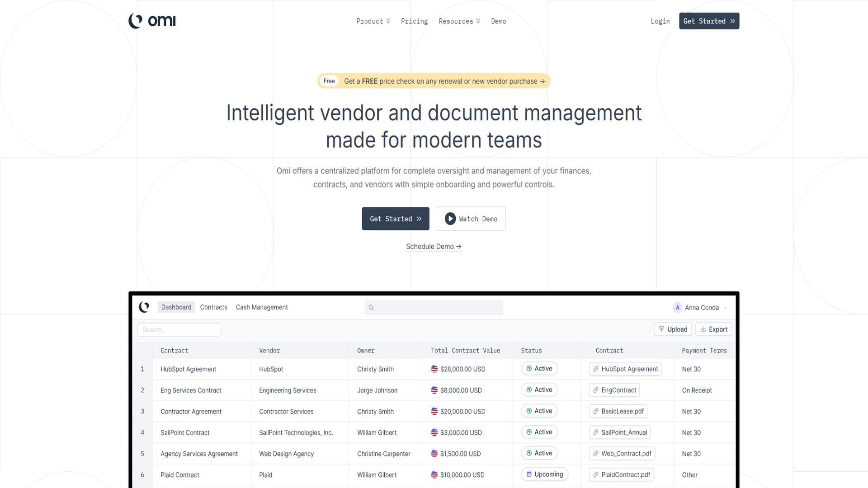
Task: Click the Owner column header
Action: pos(366,351)
